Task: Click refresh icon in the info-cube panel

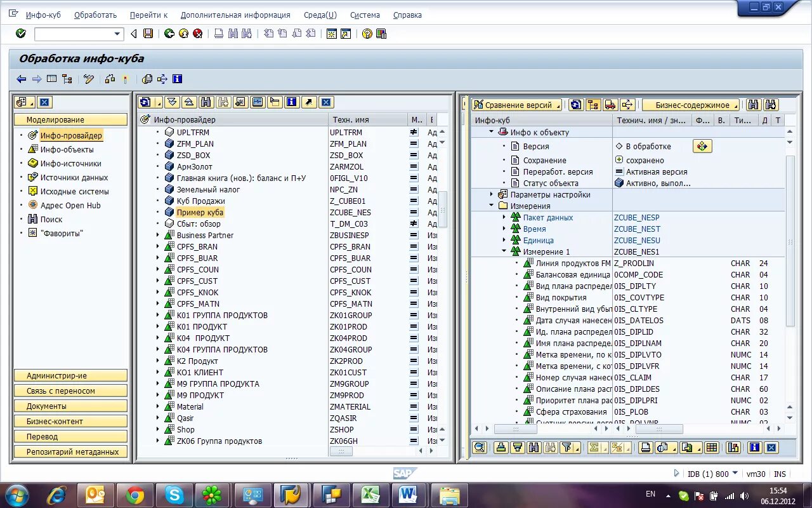Action: pos(576,105)
